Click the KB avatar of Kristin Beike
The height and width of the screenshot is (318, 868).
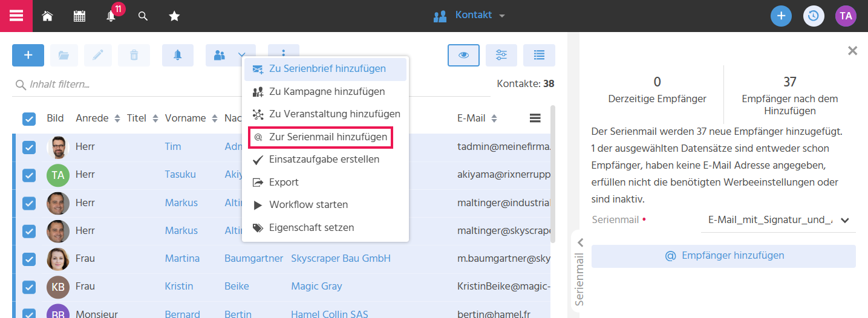58,287
